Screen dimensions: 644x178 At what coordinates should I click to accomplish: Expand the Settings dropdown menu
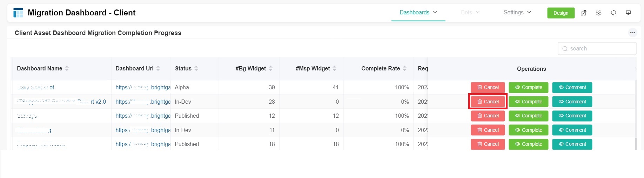[517, 13]
